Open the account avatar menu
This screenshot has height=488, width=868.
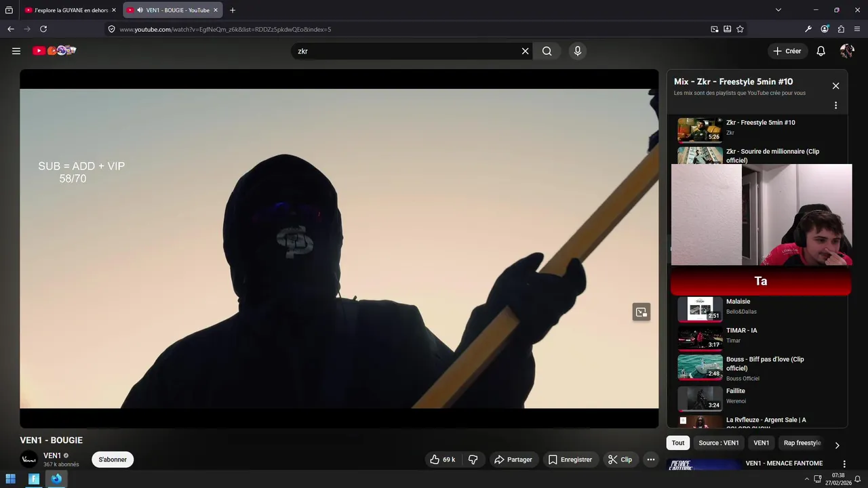846,51
